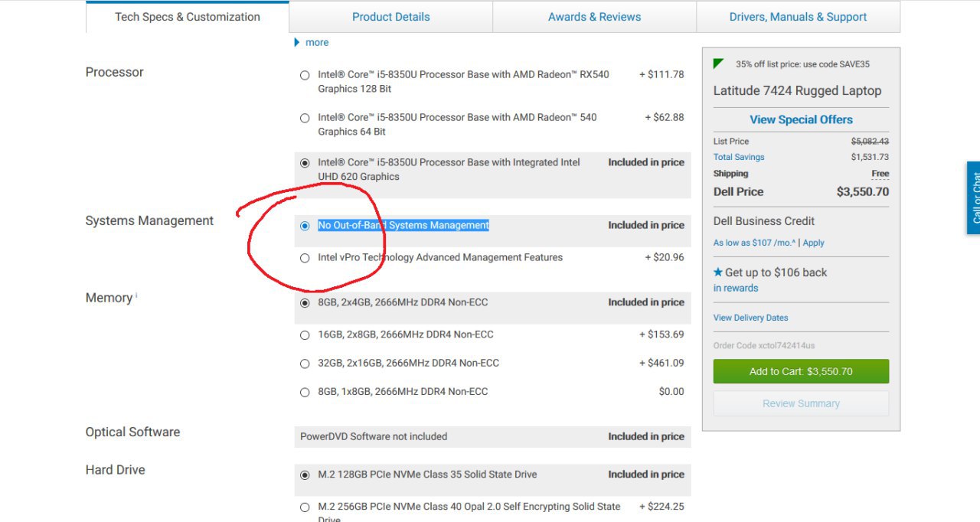Image resolution: width=980 pixels, height=522 pixels.
Task: Open Total Savings link
Action: click(x=739, y=157)
